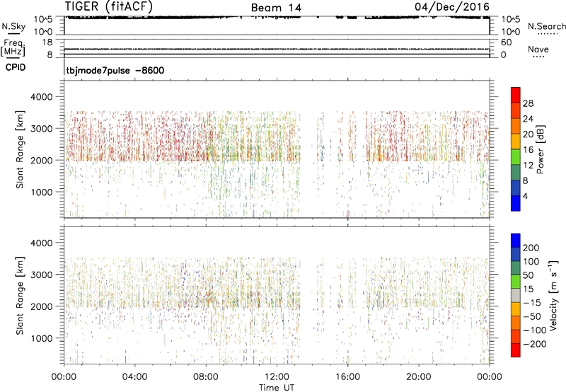
Task: Click the "Power [dB]" colorbar title
Action: point(540,150)
